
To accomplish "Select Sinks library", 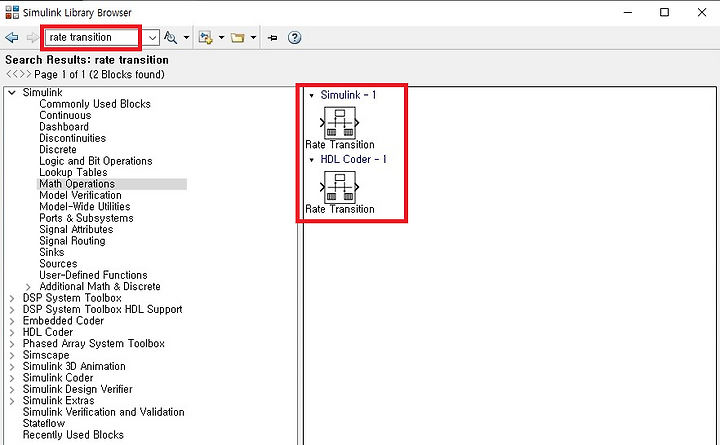I will click(52, 253).
